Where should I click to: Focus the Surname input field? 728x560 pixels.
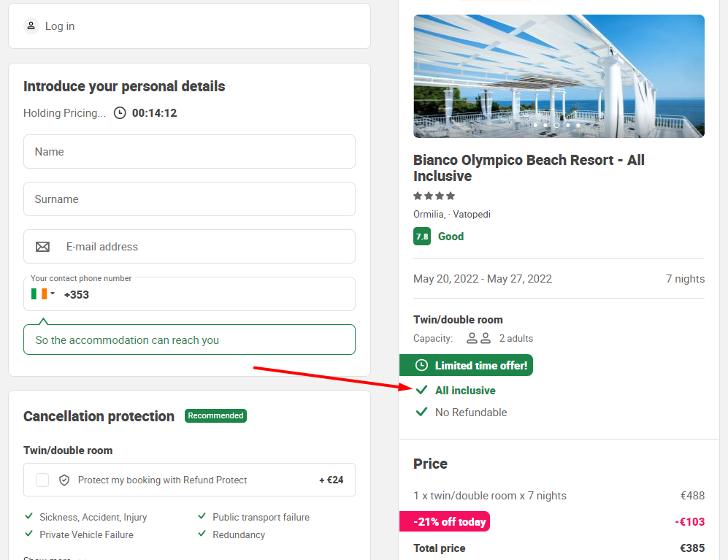189,199
